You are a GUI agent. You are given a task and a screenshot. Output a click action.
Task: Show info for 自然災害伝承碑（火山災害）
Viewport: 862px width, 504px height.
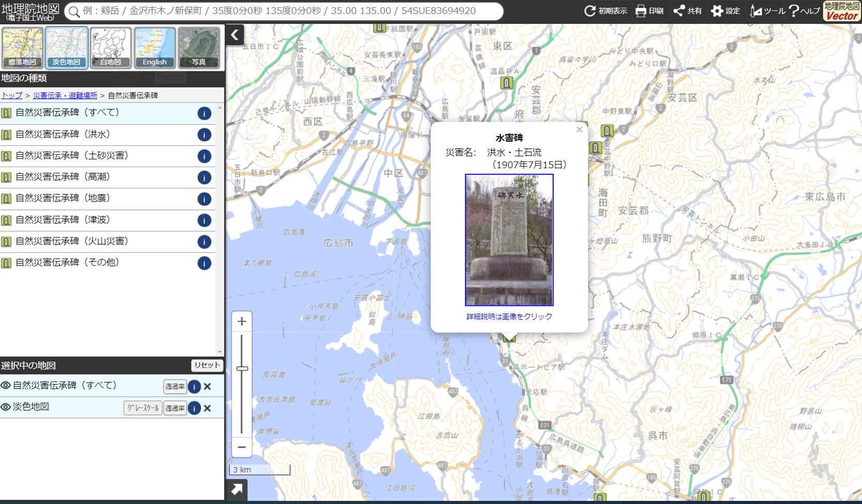point(204,242)
